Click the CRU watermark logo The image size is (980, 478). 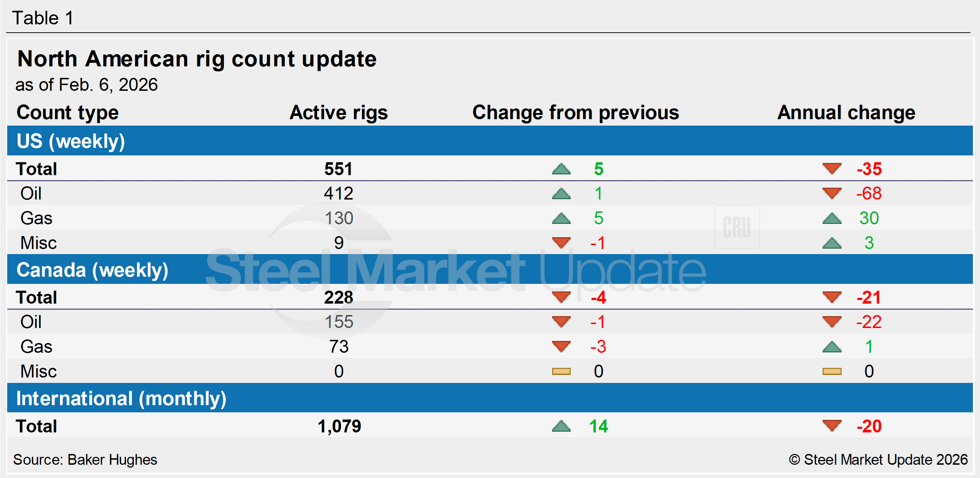click(x=736, y=227)
